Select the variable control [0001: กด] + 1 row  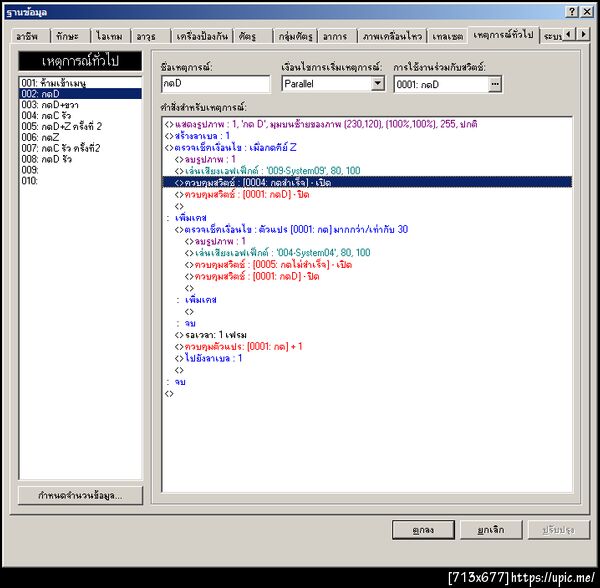[x=367, y=347]
